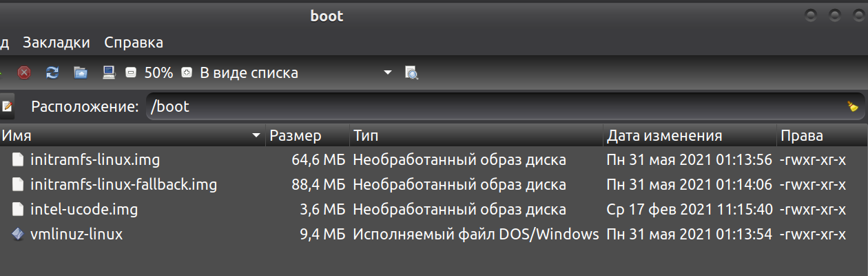Click date 'Пн 31 мая 2021 01:14:06'

689,185
